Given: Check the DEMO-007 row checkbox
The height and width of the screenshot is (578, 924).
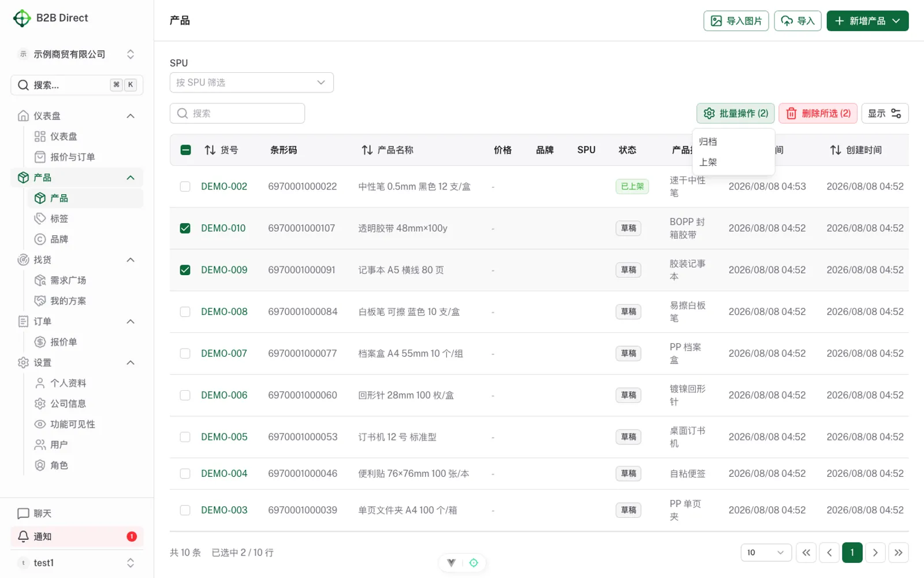Looking at the screenshot, I should [x=185, y=353].
